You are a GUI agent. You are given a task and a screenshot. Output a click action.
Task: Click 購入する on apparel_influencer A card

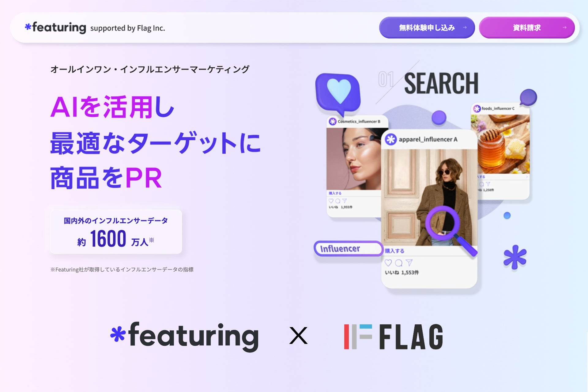394,251
